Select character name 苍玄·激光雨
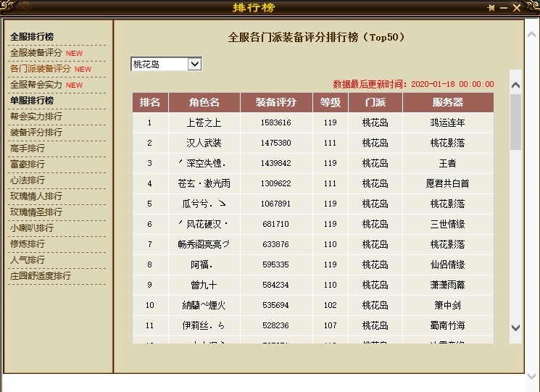The image size is (540, 392). (x=204, y=183)
